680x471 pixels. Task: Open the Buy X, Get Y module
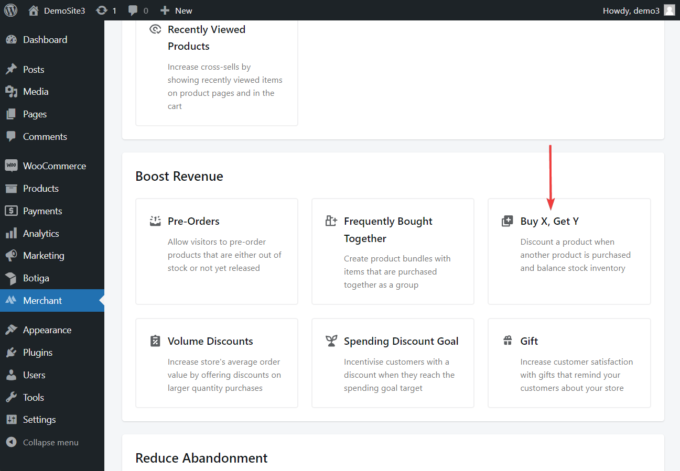[569, 252]
